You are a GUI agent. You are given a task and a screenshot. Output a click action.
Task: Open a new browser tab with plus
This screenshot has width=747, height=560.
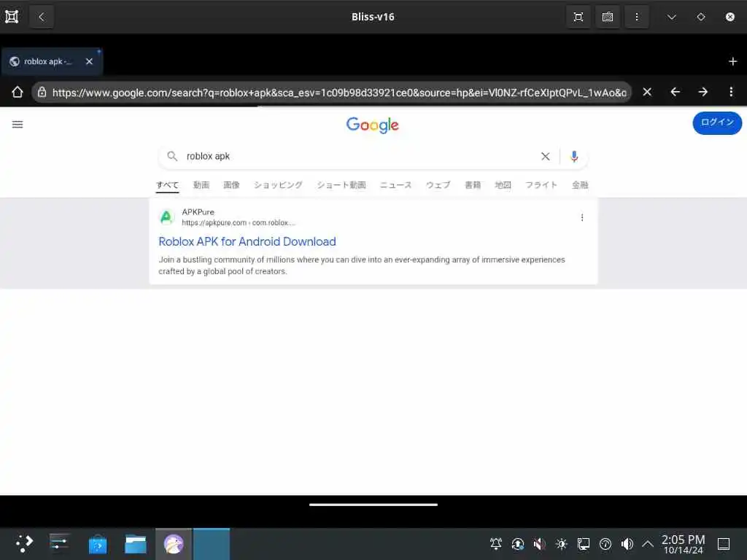(732, 61)
